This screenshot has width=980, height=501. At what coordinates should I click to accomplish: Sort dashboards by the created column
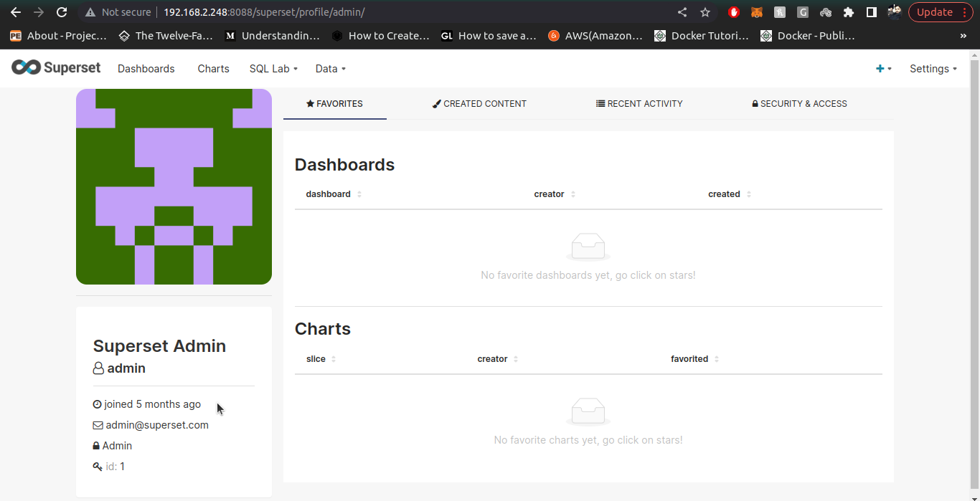748,194
